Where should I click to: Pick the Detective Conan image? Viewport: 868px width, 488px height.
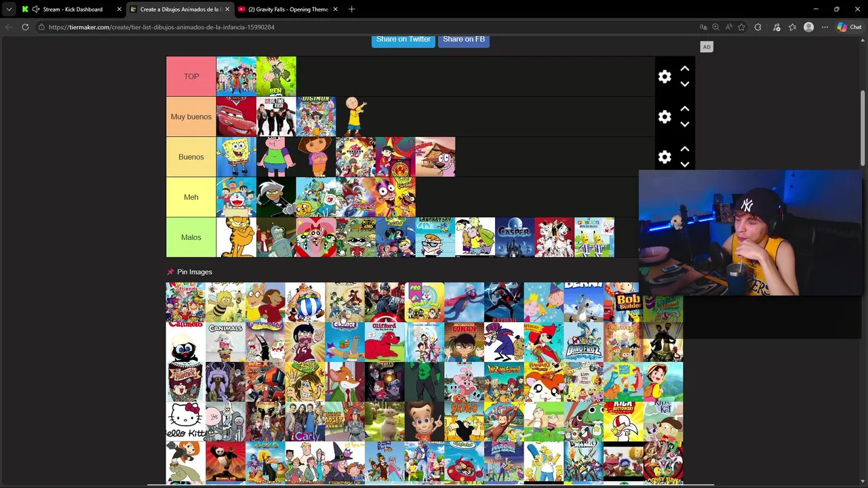465,342
